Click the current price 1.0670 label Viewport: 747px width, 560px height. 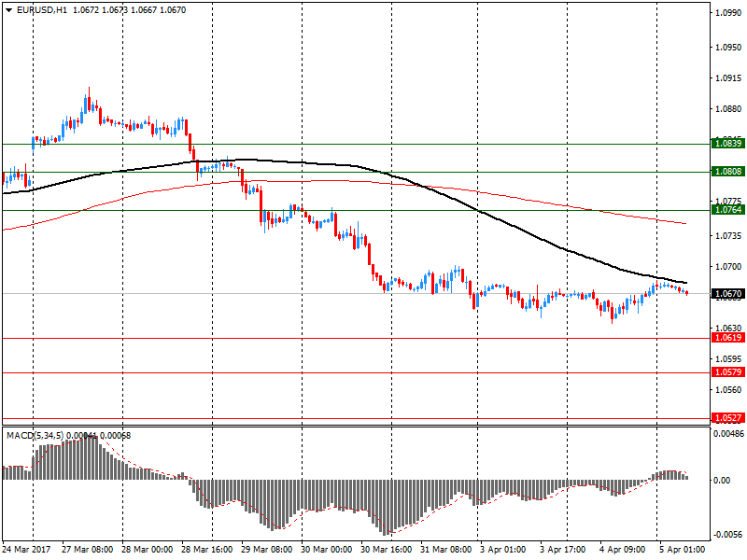tap(726, 294)
